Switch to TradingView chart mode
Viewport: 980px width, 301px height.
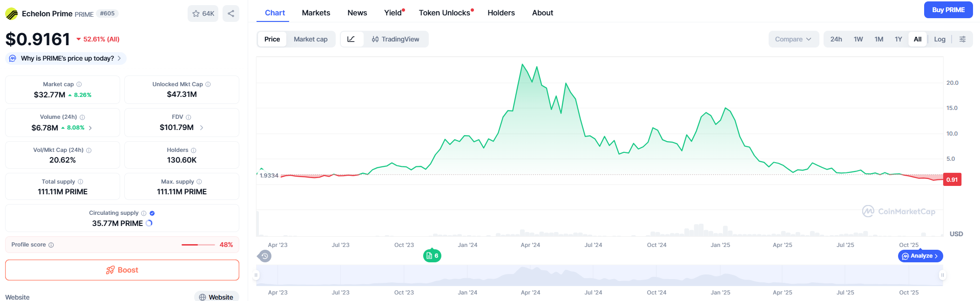[396, 39]
